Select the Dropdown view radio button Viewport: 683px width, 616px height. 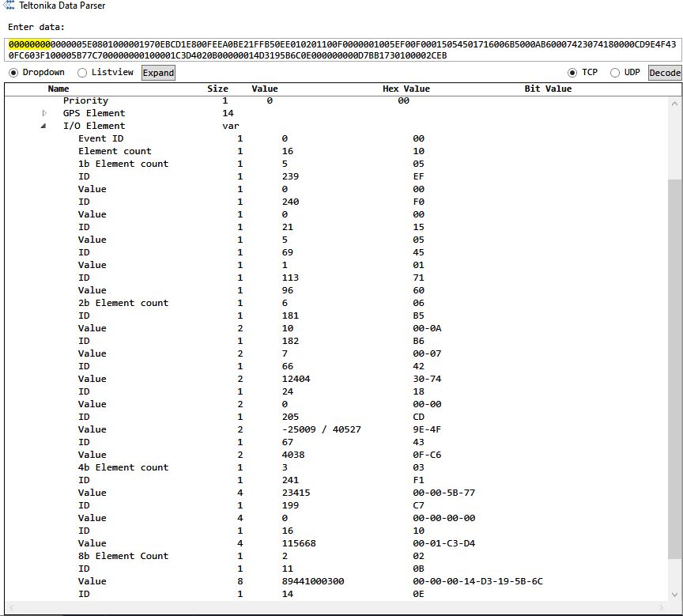[x=13, y=73]
